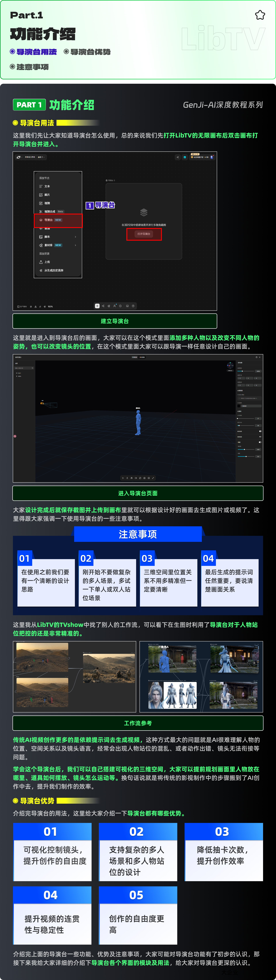Click the pink circle on the director left edge
Image resolution: width=276 pixels, height=980 pixels.
[x=15, y=436]
